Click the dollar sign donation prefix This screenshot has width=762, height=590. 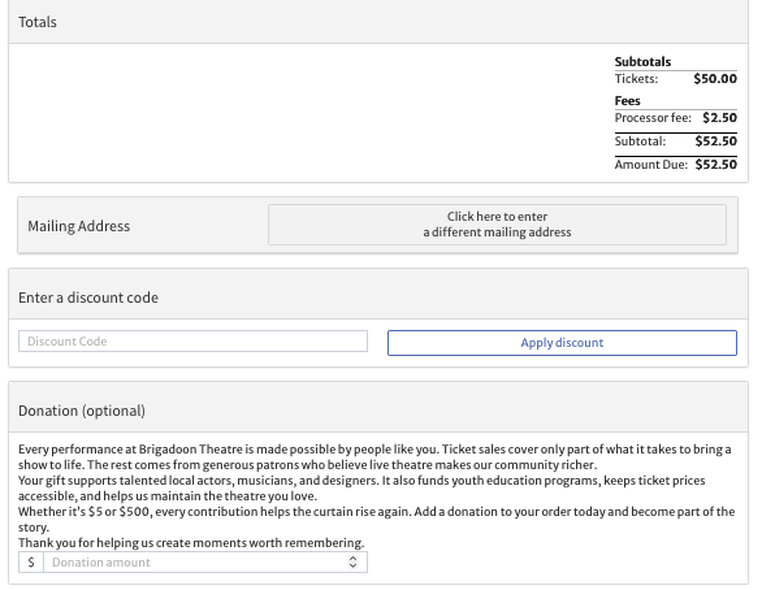pos(31,562)
